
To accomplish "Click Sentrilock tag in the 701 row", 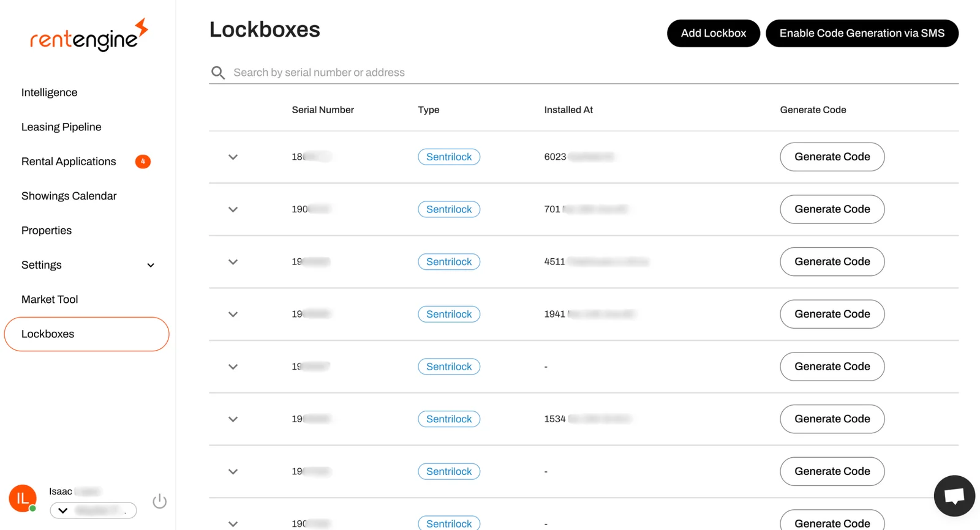I will [x=449, y=209].
